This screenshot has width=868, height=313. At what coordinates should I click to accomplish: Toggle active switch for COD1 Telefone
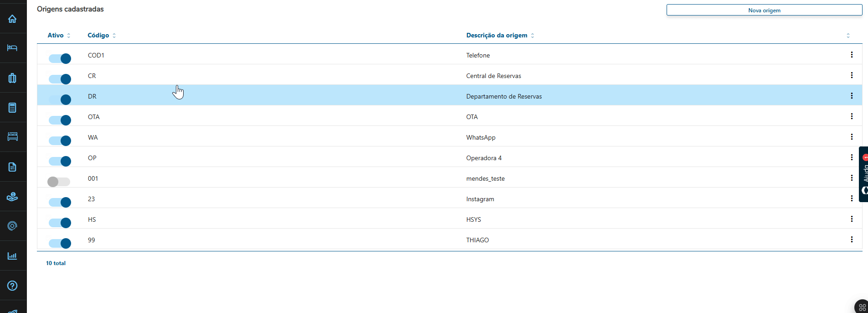tap(60, 58)
